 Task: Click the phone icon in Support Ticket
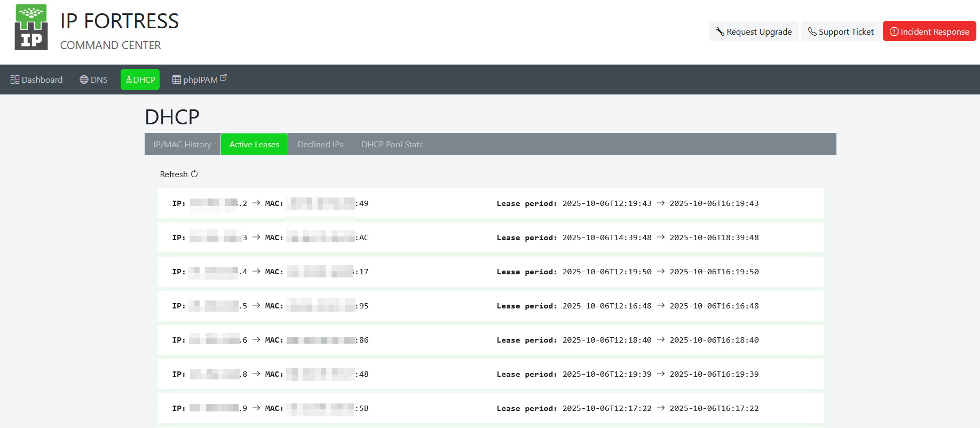click(812, 31)
